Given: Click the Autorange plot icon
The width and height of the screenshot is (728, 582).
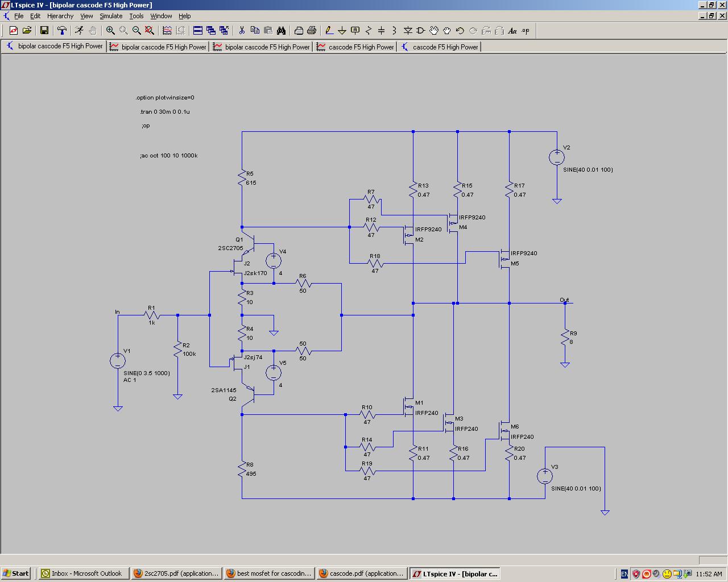Looking at the screenshot, I should tap(167, 31).
